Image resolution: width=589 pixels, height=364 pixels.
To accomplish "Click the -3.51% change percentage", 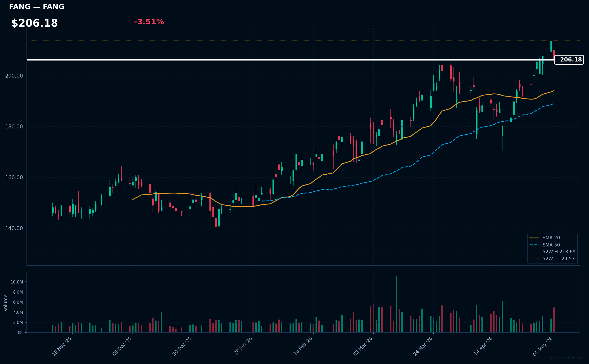I will tap(149, 22).
